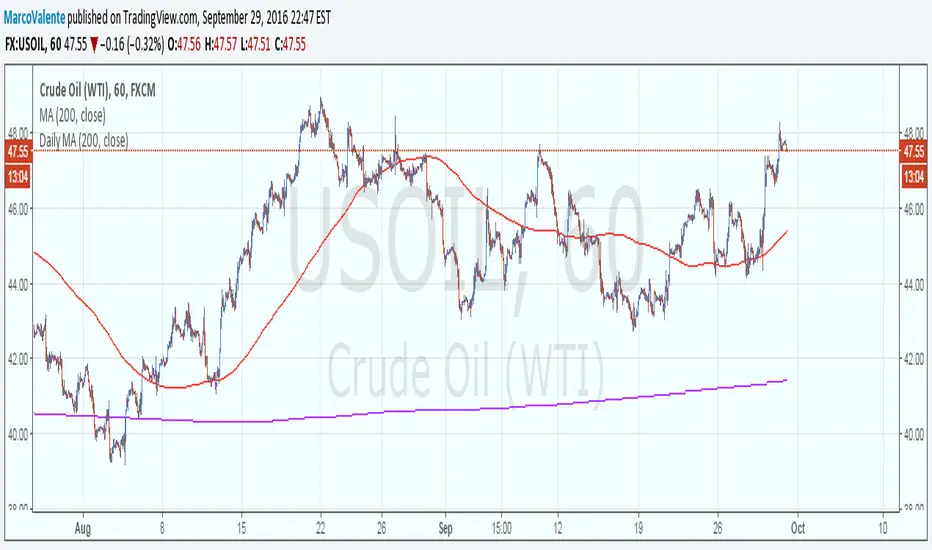Click the 48.00 label on right price axis
Screen dimensions: 932x550
click(x=914, y=133)
